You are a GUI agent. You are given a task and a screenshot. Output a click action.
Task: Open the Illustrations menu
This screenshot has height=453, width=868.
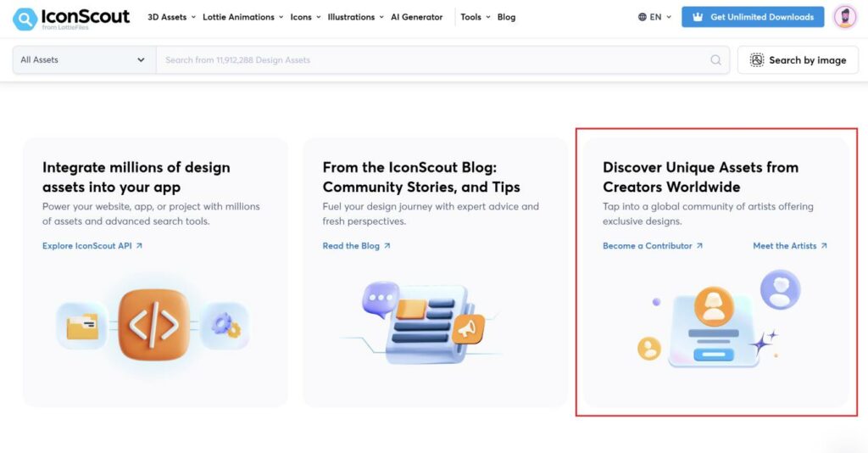(355, 17)
